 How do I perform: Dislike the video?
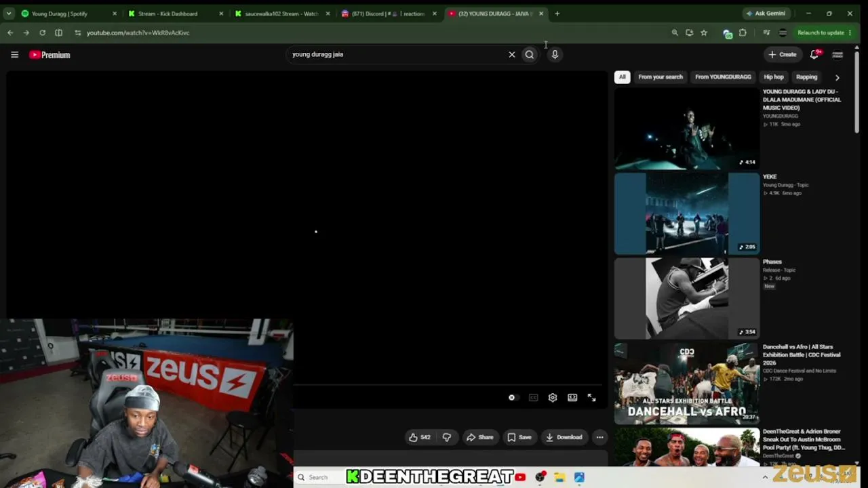[x=447, y=437]
